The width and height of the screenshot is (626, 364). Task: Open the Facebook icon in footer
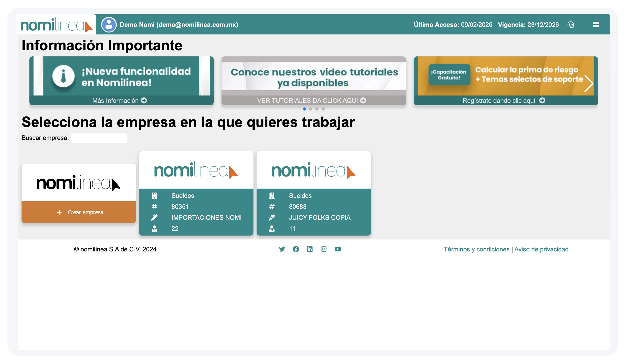click(x=296, y=249)
